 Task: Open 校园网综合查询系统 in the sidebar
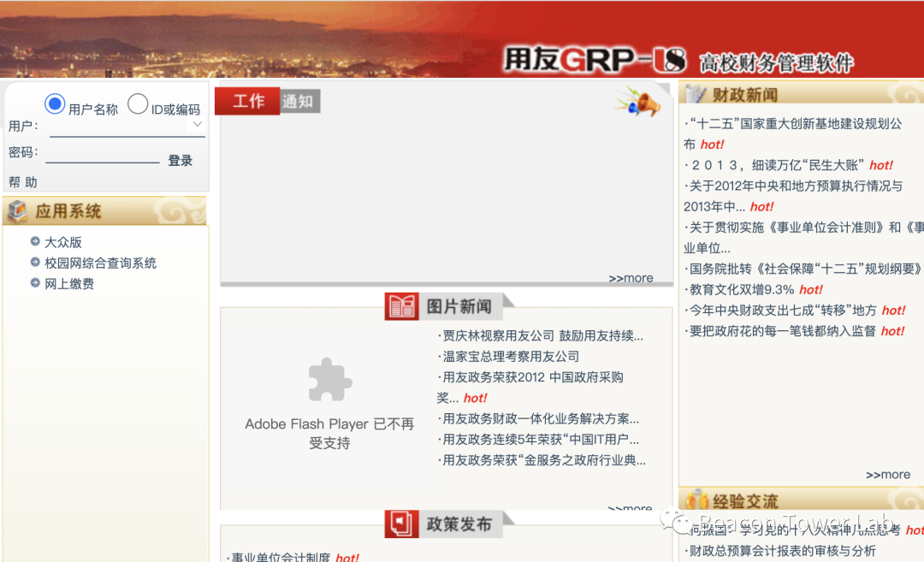pos(100,263)
